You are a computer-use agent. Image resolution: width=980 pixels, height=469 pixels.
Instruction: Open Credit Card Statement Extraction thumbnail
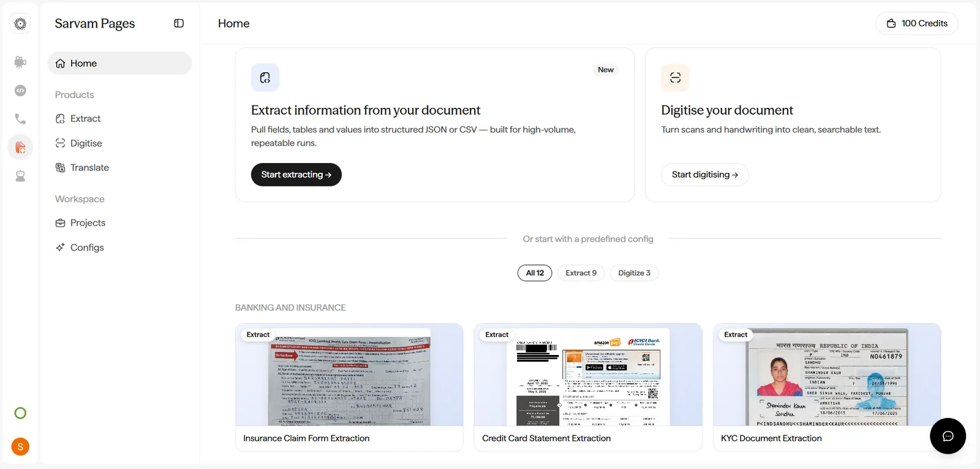pyautogui.click(x=588, y=375)
